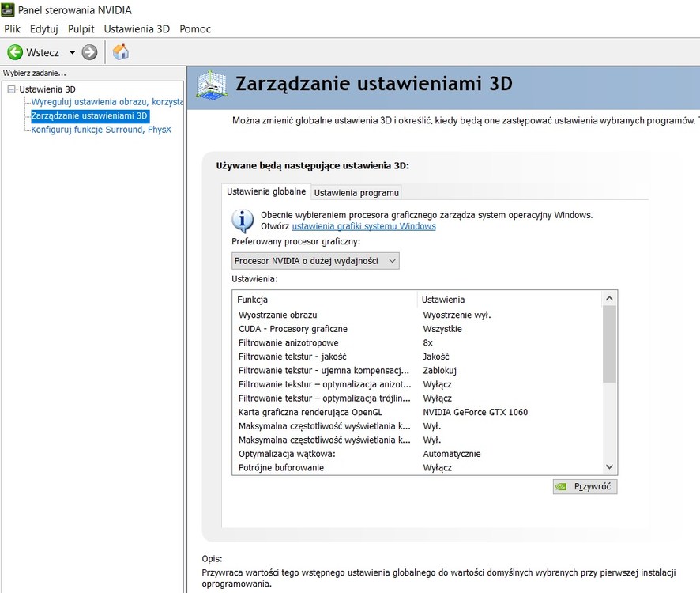Click the Przywróć button
The height and width of the screenshot is (593, 700).
pos(585,486)
